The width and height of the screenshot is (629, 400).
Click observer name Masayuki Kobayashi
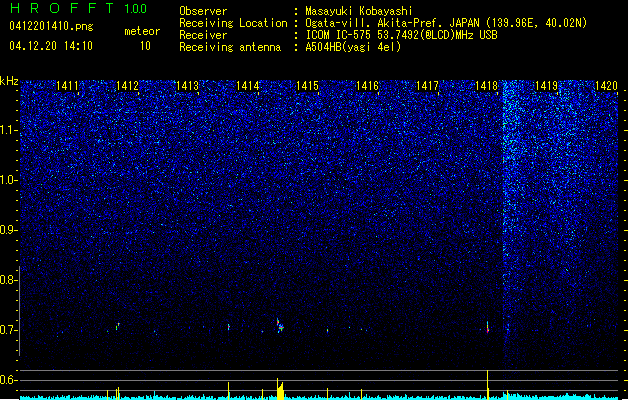coord(359,11)
